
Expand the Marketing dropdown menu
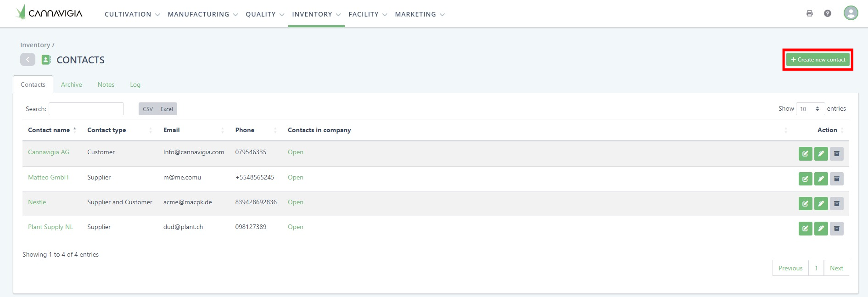click(x=420, y=14)
